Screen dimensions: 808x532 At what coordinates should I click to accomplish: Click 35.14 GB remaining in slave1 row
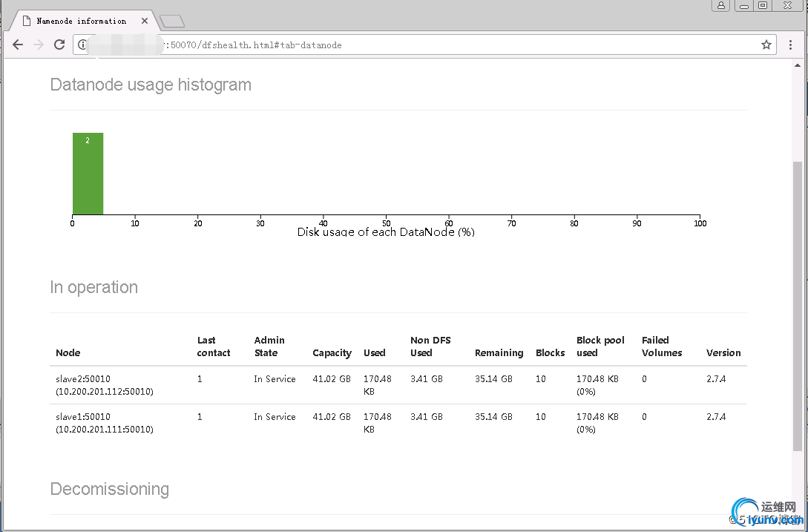pyautogui.click(x=493, y=416)
